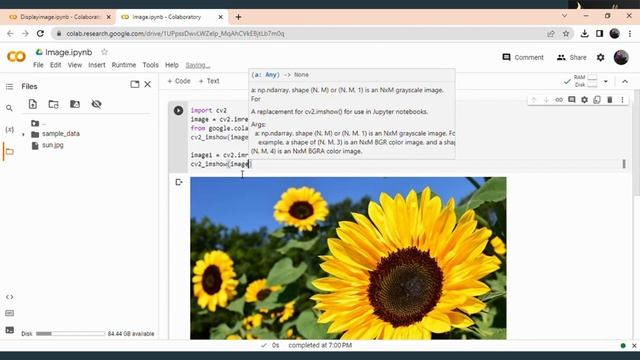Add a new Text cell
The image size is (640, 360).
tap(209, 81)
